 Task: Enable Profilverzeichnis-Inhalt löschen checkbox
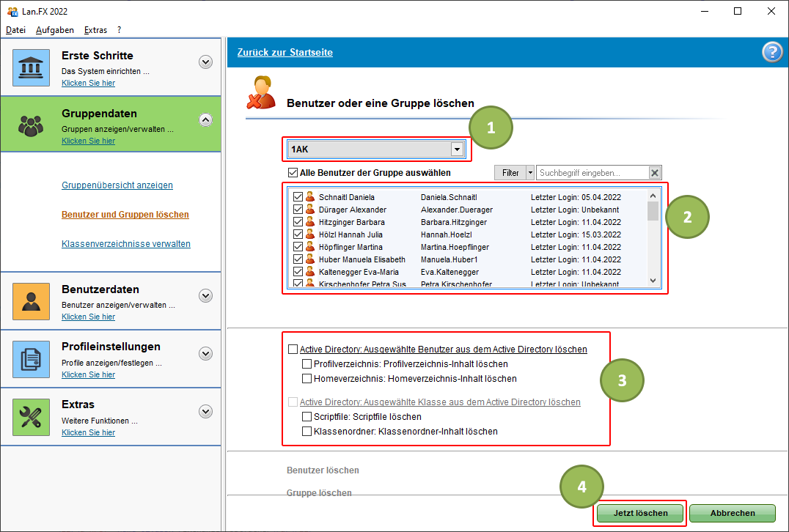tap(307, 363)
